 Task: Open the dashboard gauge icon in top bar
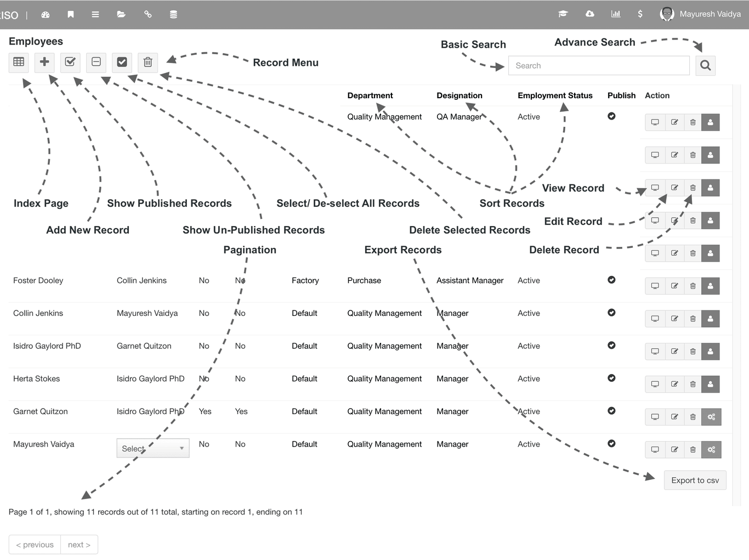46,14
